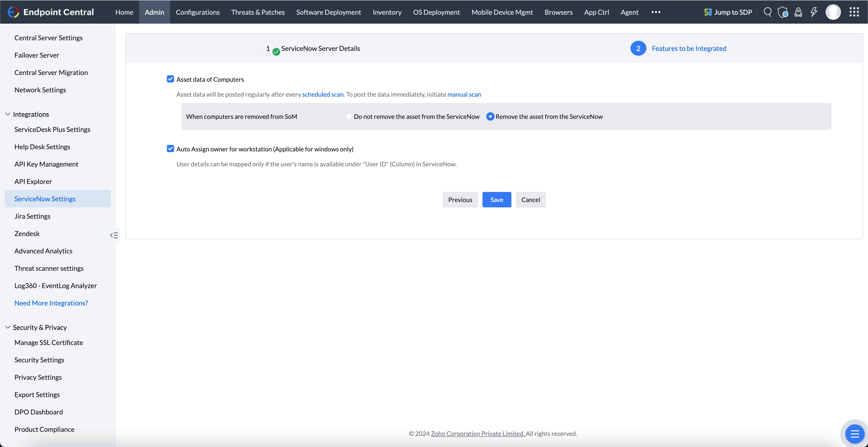This screenshot has width=868, height=447.
Task: Switch to the Inventory tab
Action: [387, 12]
